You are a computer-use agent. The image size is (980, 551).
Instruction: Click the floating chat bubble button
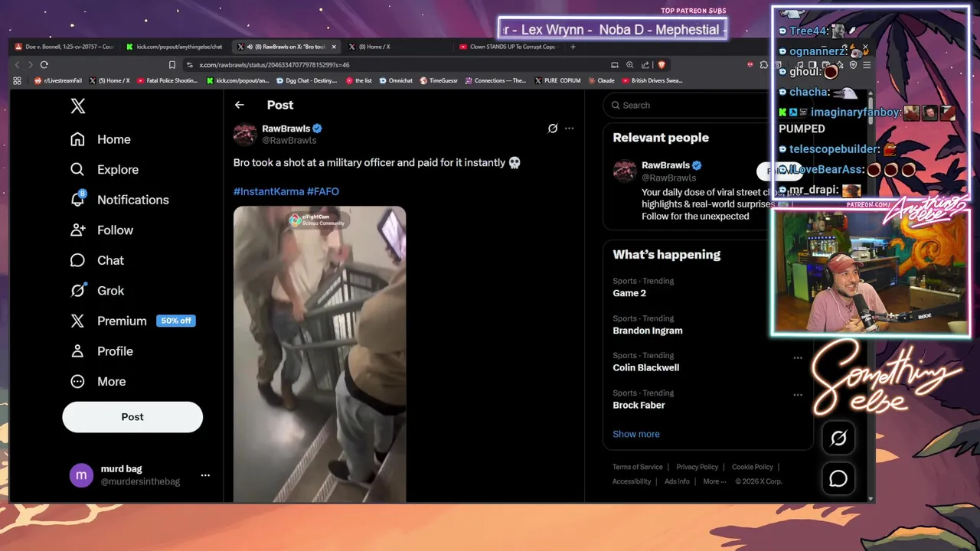838,478
